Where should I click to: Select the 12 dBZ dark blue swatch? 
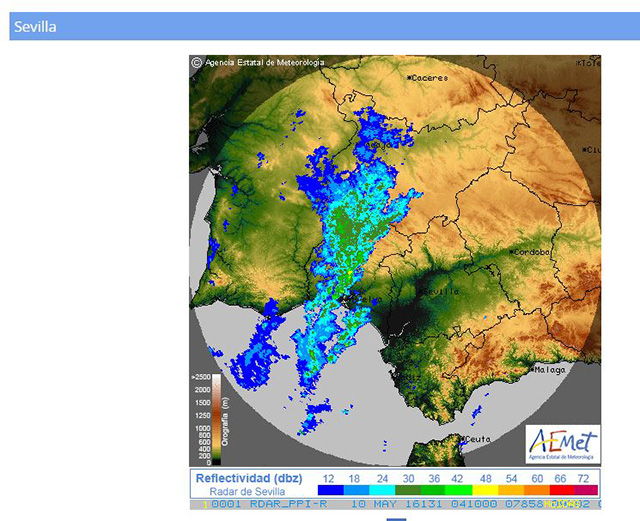point(329,491)
